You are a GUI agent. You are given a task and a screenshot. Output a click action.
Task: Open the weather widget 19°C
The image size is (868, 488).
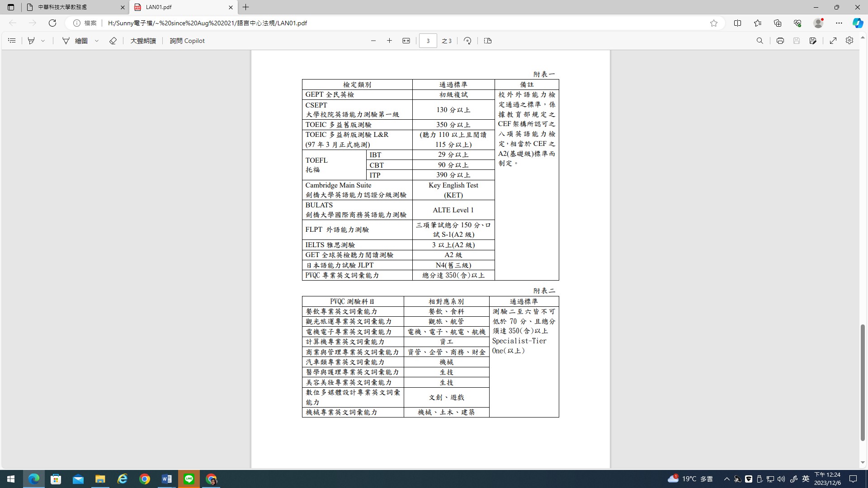pos(690,479)
